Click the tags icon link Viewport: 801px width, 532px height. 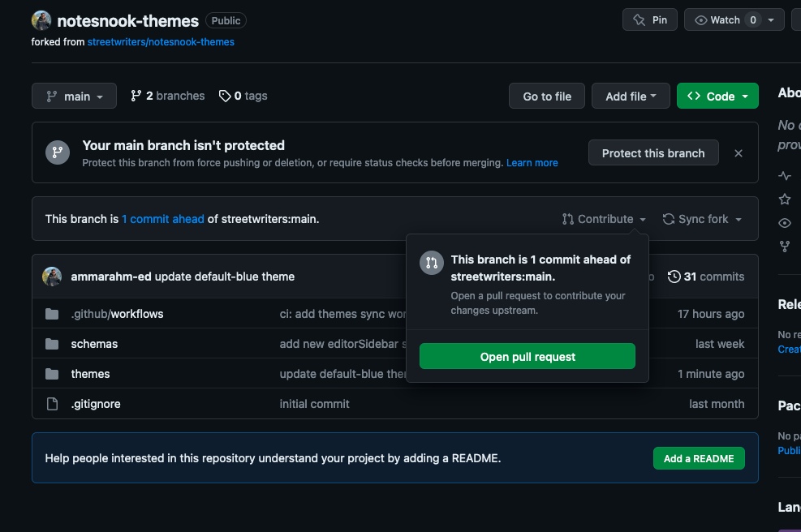[x=225, y=96]
